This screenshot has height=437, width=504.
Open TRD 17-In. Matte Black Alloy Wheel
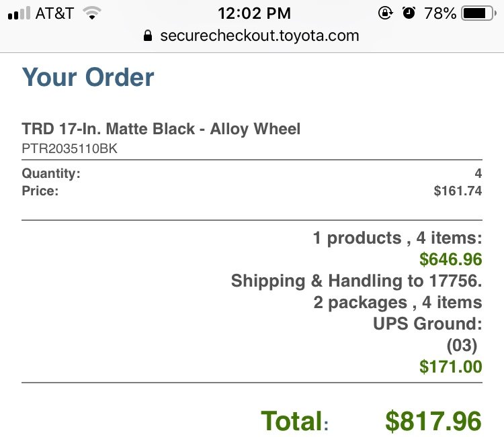point(161,129)
